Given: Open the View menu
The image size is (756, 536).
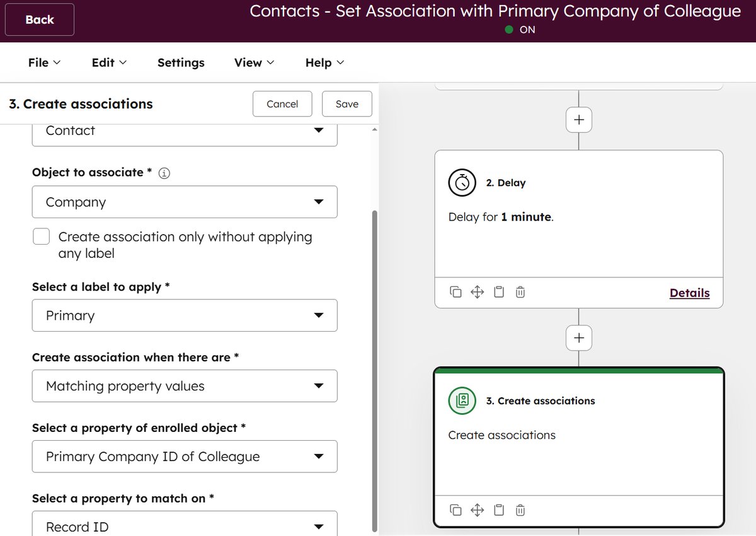Looking at the screenshot, I should pos(252,62).
